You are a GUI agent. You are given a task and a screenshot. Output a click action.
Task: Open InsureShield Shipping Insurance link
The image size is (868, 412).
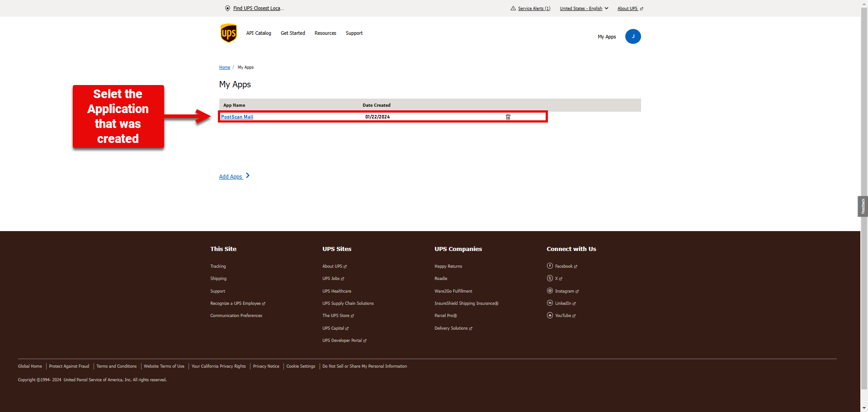pos(467,303)
